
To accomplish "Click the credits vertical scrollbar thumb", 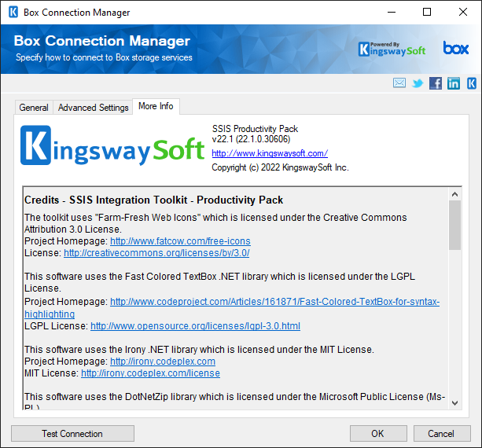I will point(455,226).
